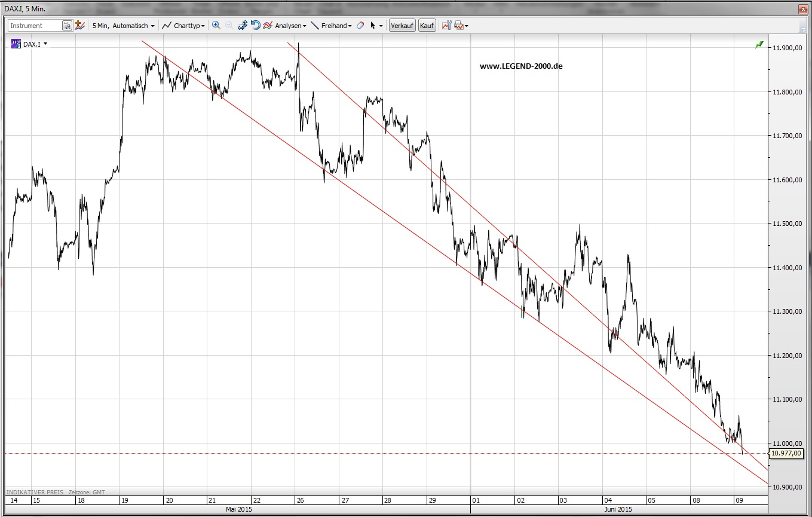Click inside the Instrument search field
Viewport: 812px width, 517px height.
tap(36, 25)
